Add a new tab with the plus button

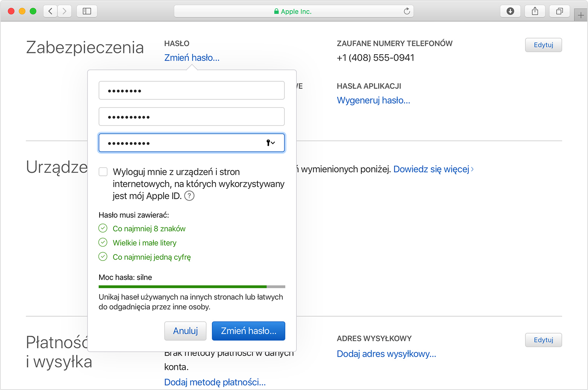click(581, 15)
